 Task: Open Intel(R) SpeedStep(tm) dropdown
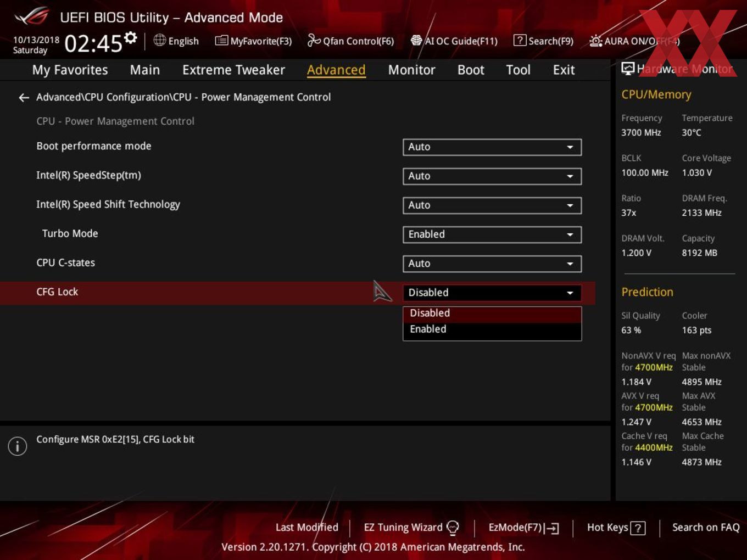[x=492, y=176]
